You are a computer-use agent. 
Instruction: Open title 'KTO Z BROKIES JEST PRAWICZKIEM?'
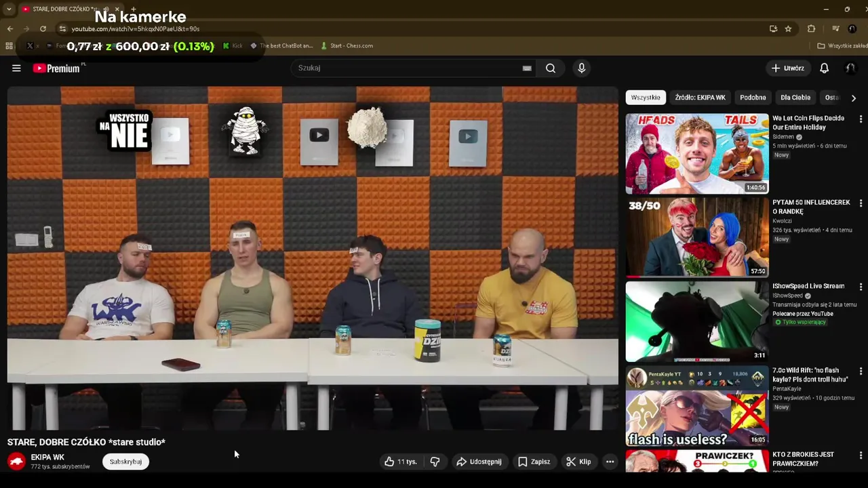click(803, 459)
